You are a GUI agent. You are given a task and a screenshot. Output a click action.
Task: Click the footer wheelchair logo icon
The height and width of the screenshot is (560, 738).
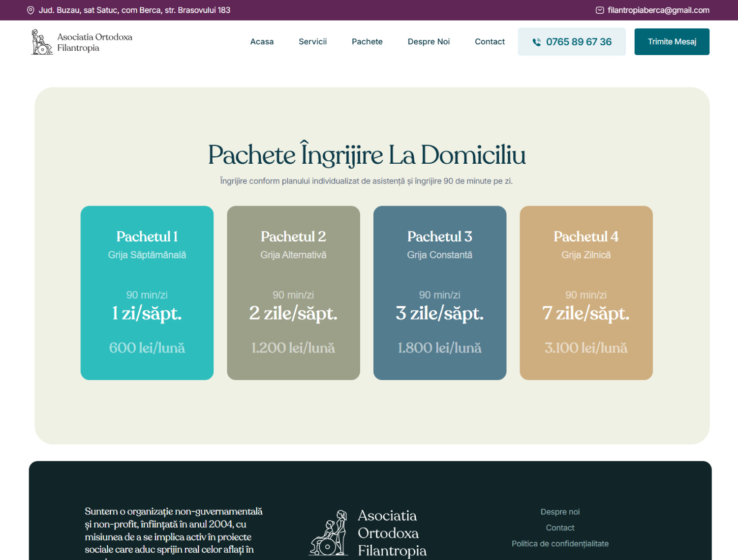coord(328,533)
